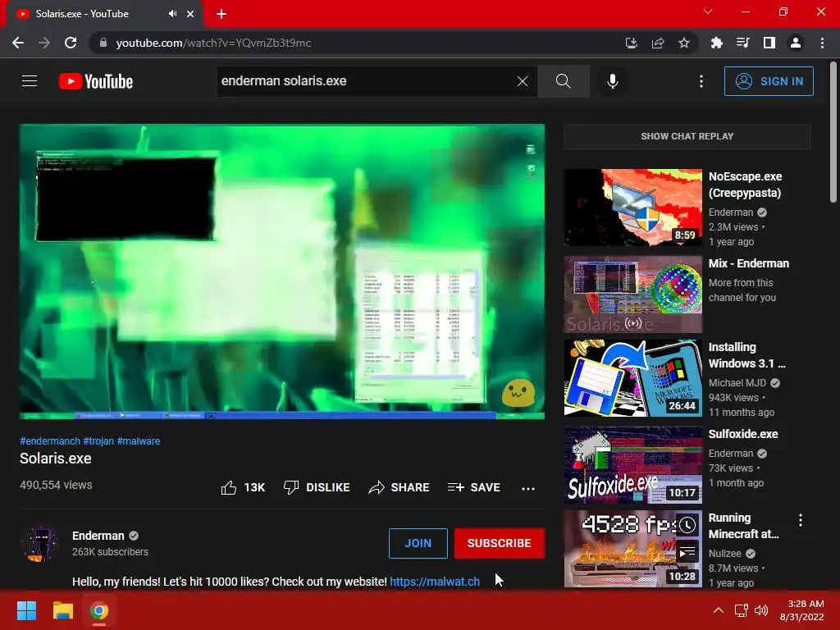Click the video player area
840x630 pixels.
click(282, 272)
